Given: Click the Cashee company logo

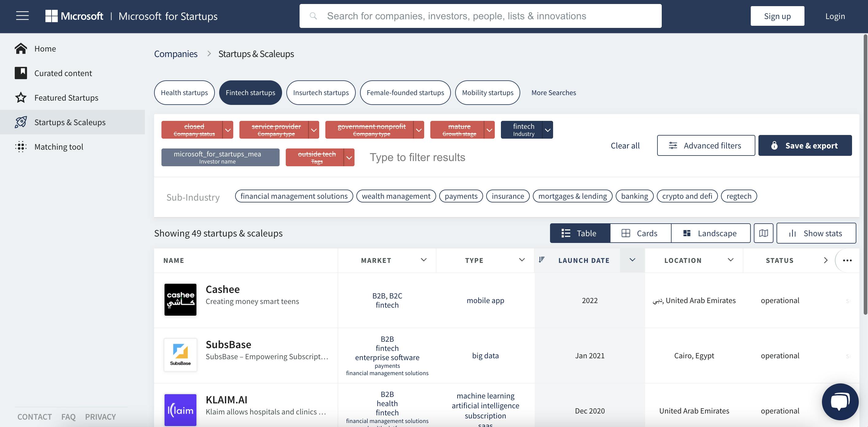Looking at the screenshot, I should (x=180, y=300).
